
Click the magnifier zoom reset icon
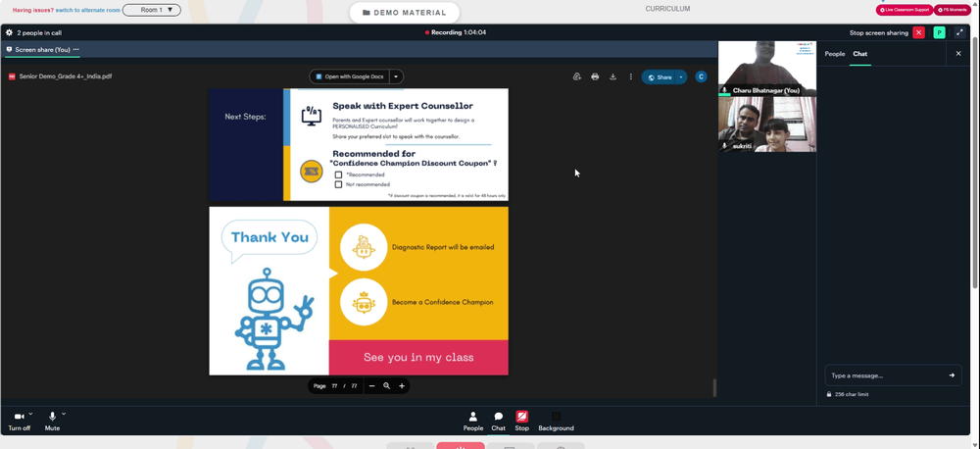pos(387,386)
